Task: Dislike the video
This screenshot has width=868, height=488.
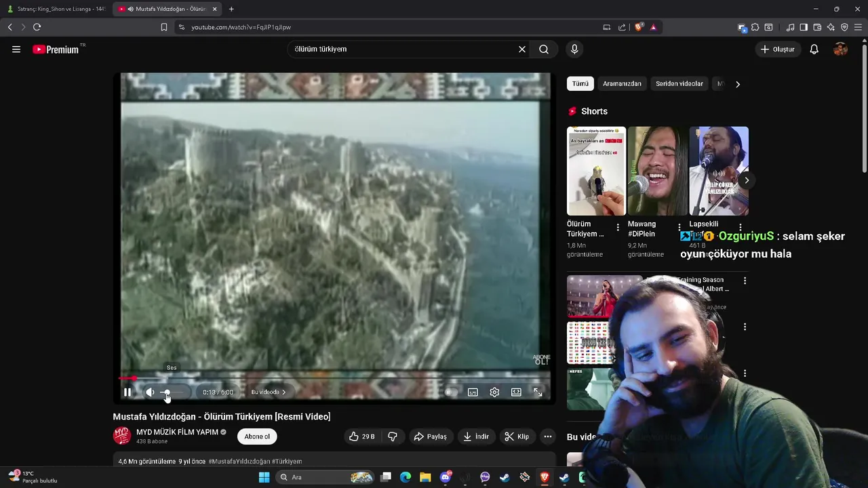Action: point(393,436)
